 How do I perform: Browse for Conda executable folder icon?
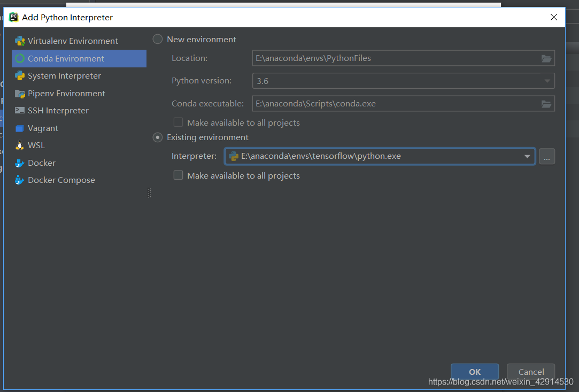click(546, 104)
